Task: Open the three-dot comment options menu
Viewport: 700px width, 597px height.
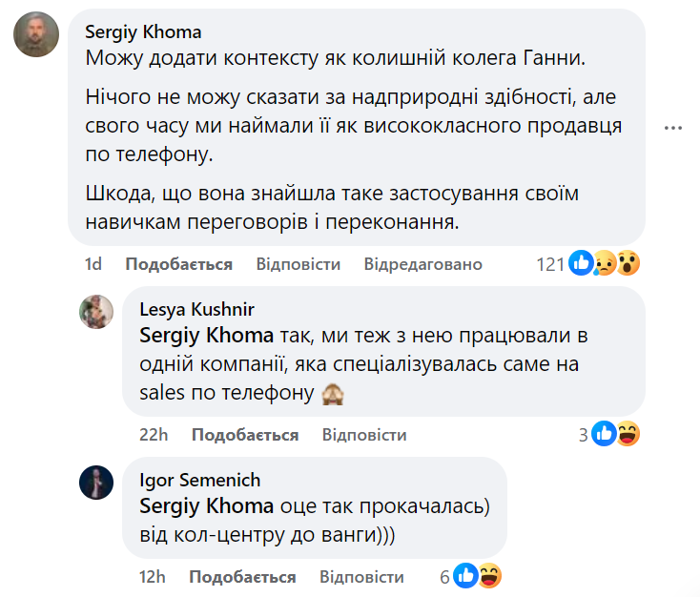Action: (674, 128)
